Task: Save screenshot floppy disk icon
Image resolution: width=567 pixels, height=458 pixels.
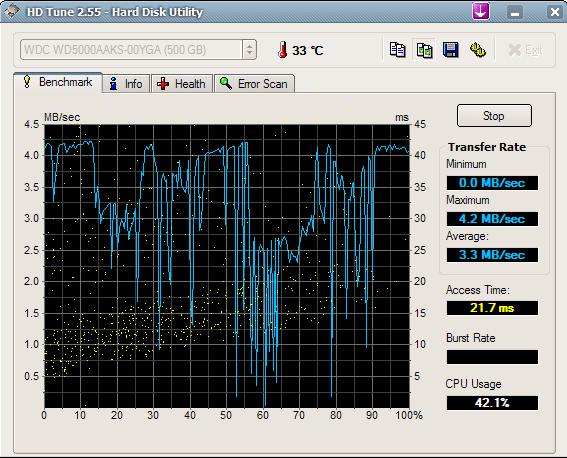Action: pyautogui.click(x=451, y=50)
